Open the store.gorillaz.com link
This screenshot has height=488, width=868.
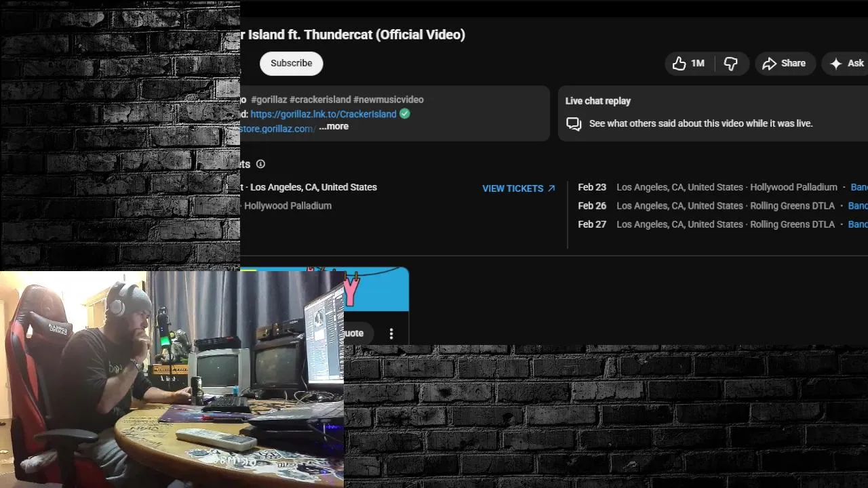coord(277,128)
